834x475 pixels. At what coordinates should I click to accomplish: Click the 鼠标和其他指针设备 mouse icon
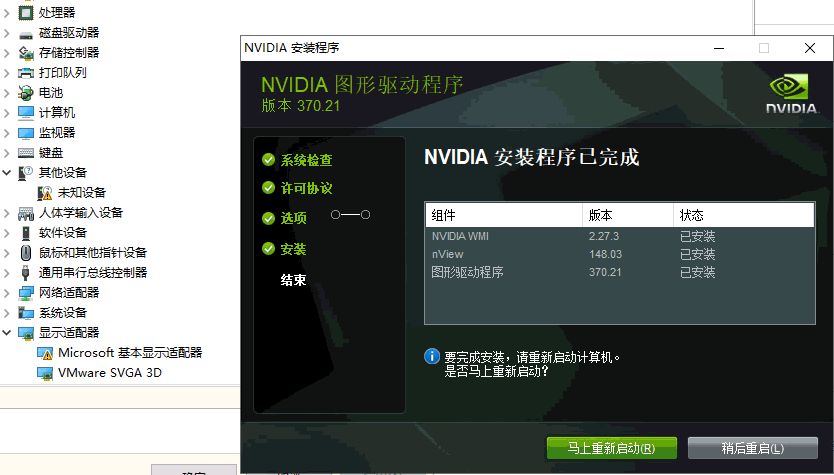click(26, 253)
